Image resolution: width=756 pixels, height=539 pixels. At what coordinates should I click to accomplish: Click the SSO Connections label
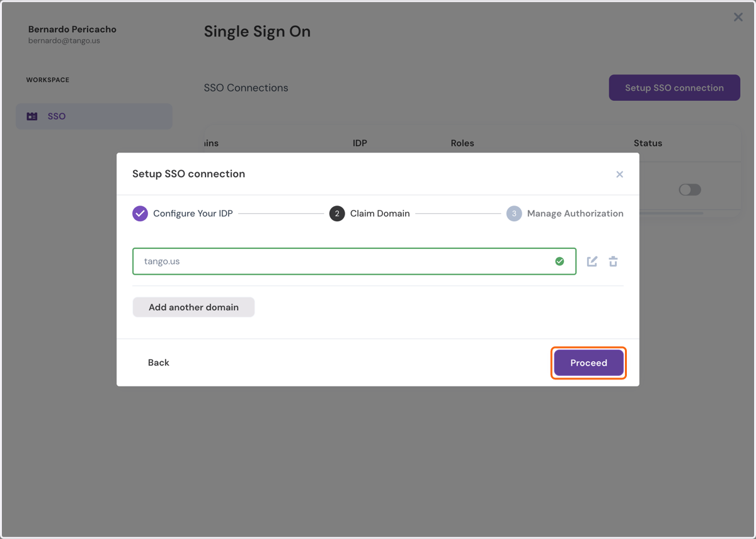(x=246, y=88)
